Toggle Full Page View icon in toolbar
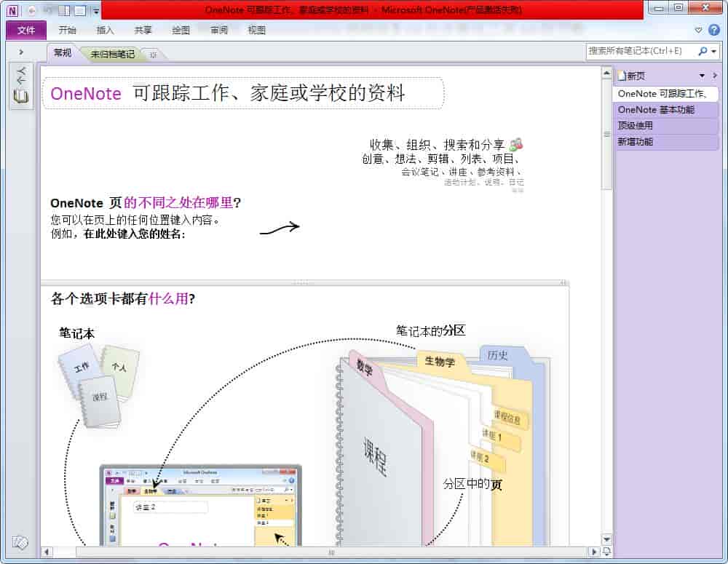 pos(79,10)
